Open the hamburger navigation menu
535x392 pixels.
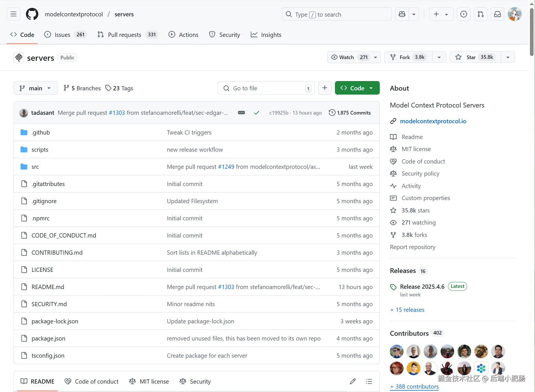click(14, 14)
